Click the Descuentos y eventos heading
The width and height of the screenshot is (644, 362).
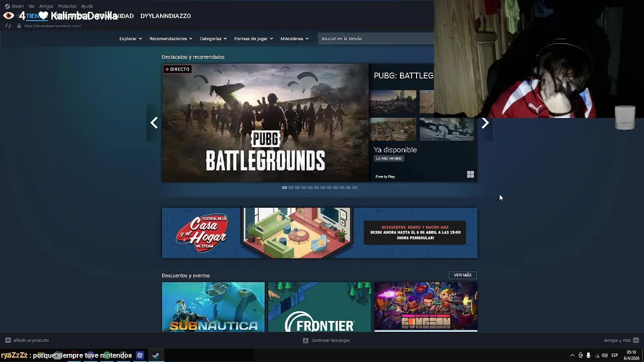[x=186, y=276]
